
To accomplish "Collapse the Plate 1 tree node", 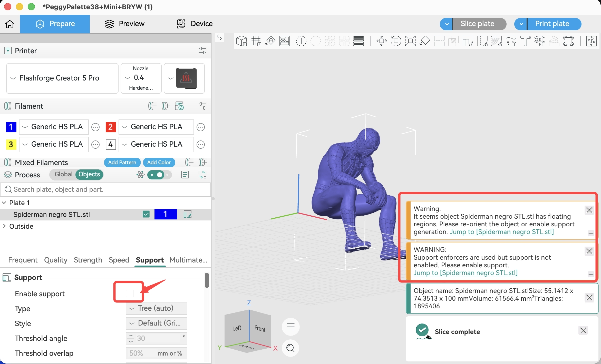I will [x=4, y=203].
